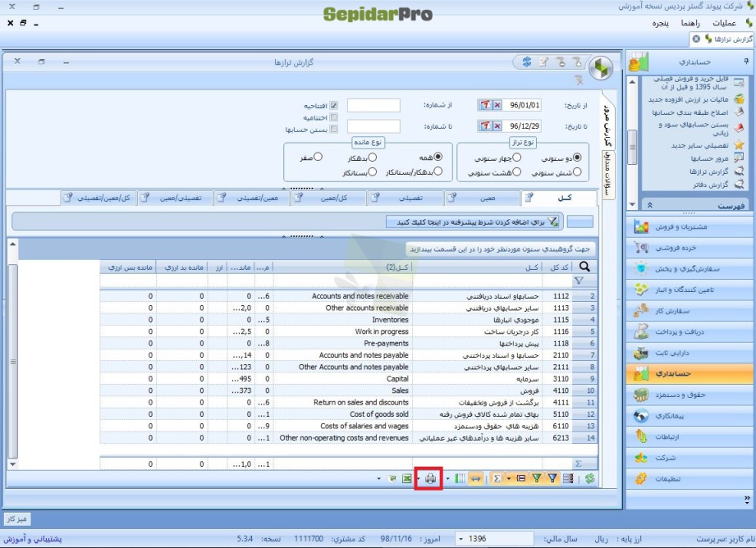Click the clear filter icon below the header toolbar
Image resolution: width=756 pixels, height=548 pixels.
pyautogui.click(x=579, y=80)
